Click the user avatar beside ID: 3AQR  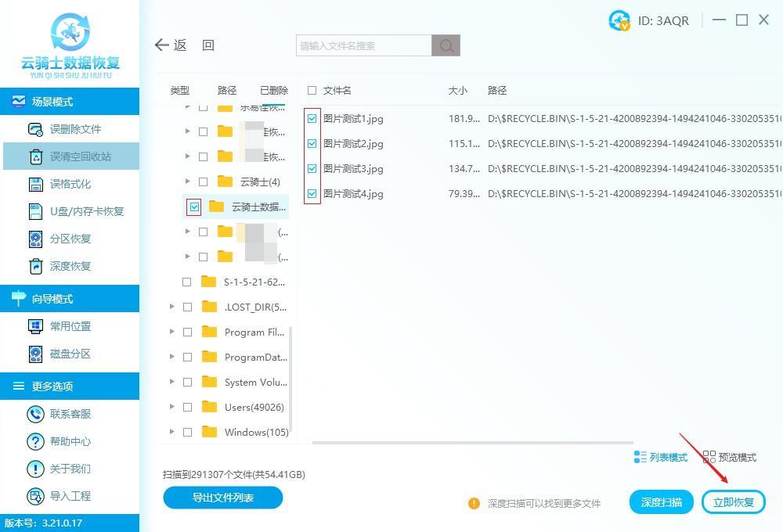pos(619,20)
